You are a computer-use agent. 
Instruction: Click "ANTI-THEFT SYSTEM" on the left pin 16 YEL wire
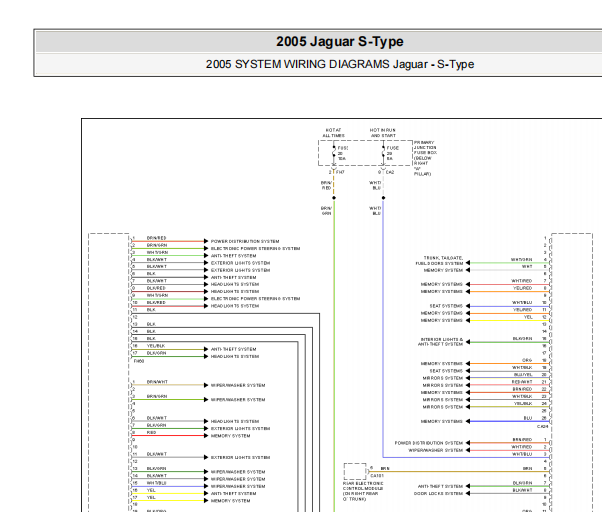[x=233, y=494]
